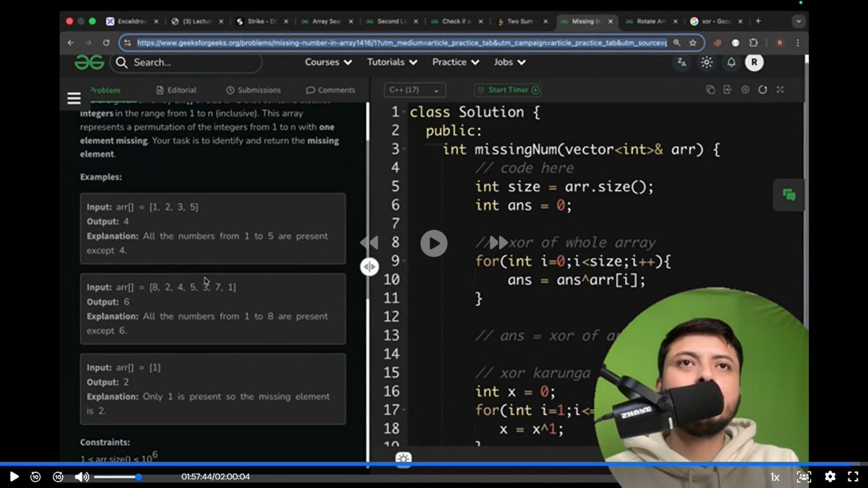
Task: Focus the GeeksforGeeks Search field
Action: [x=187, y=63]
